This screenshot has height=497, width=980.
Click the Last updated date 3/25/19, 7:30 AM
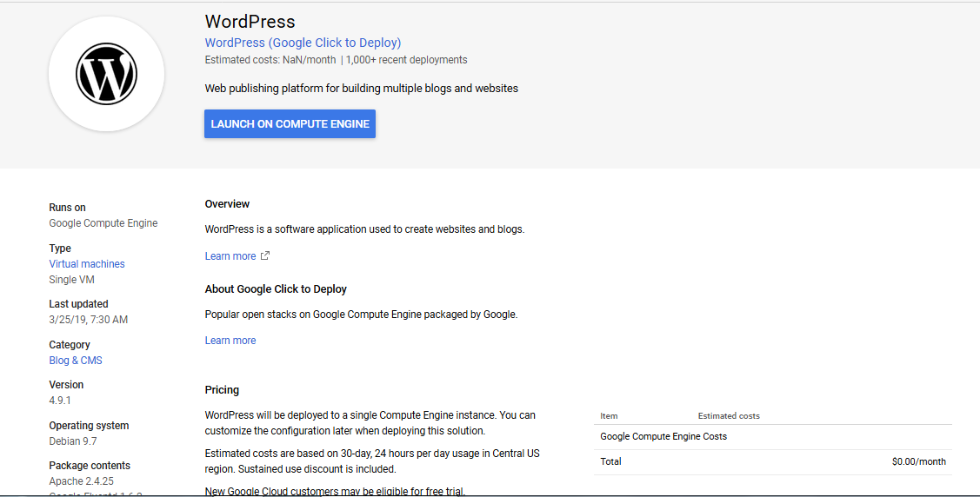coord(88,320)
